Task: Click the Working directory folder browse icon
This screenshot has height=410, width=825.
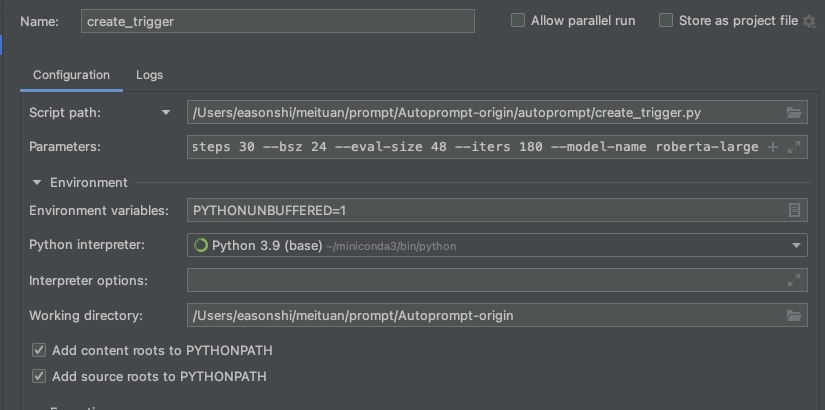Action: coord(794,316)
